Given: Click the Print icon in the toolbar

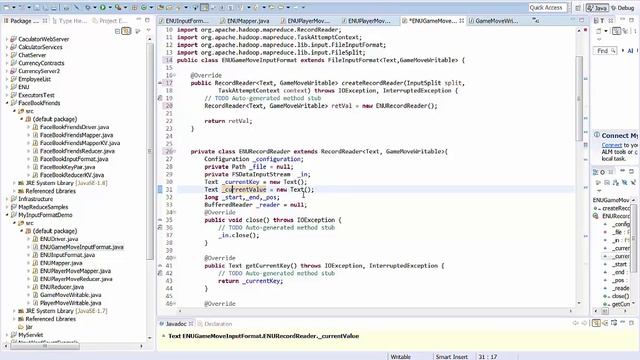Looking at the screenshot, I should pyautogui.click(x=66, y=7).
